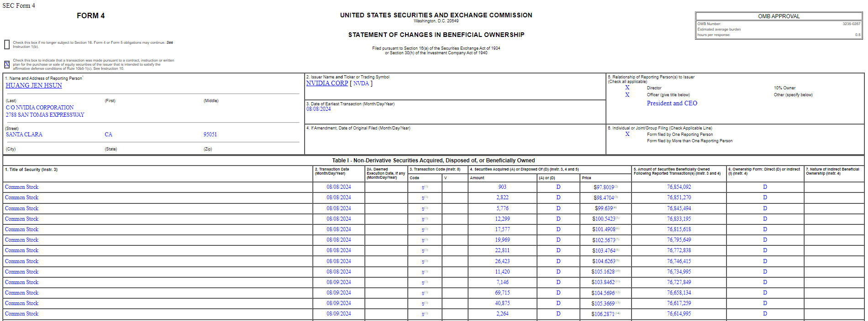Click the owned amount 76,845,494
868x321 pixels.
[679, 208]
